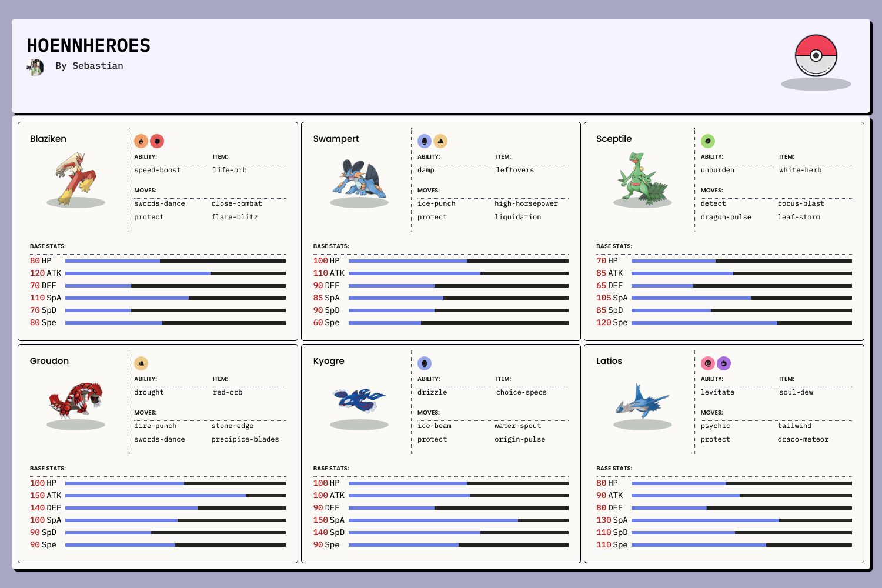Click Groudon's ground type icon

pos(141,363)
